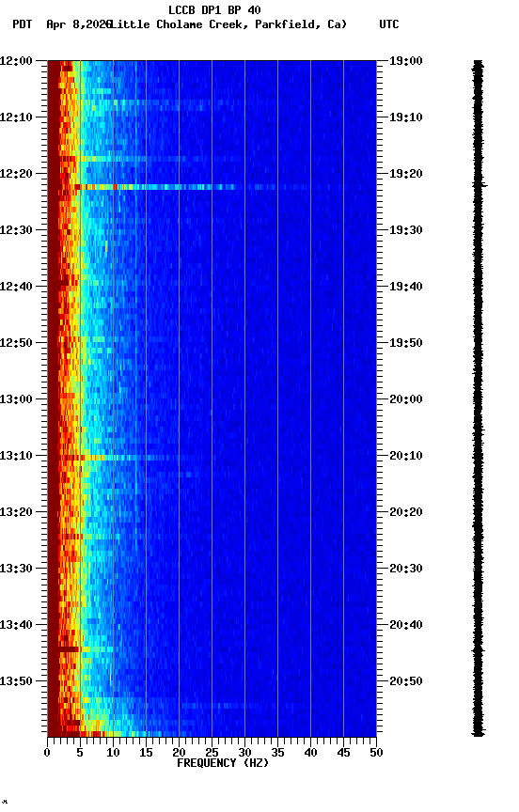Click the 19:10 UTC time label
This screenshot has width=519, height=812.
[406, 117]
